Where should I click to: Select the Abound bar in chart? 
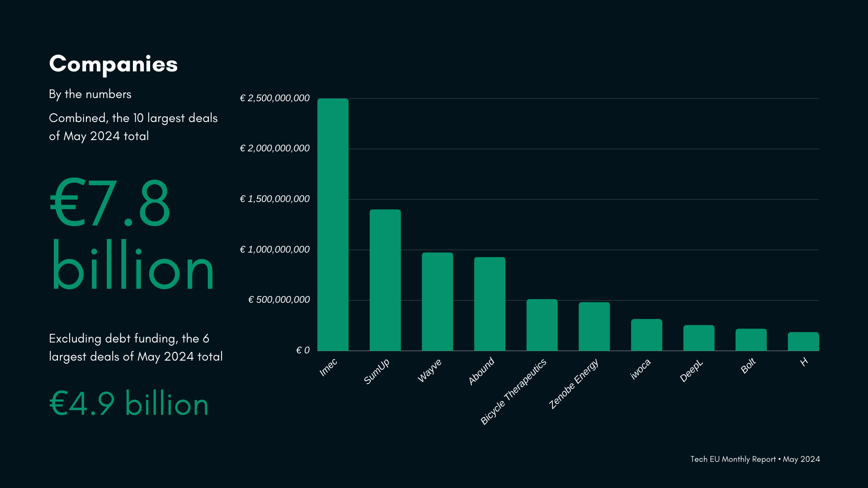pos(490,304)
